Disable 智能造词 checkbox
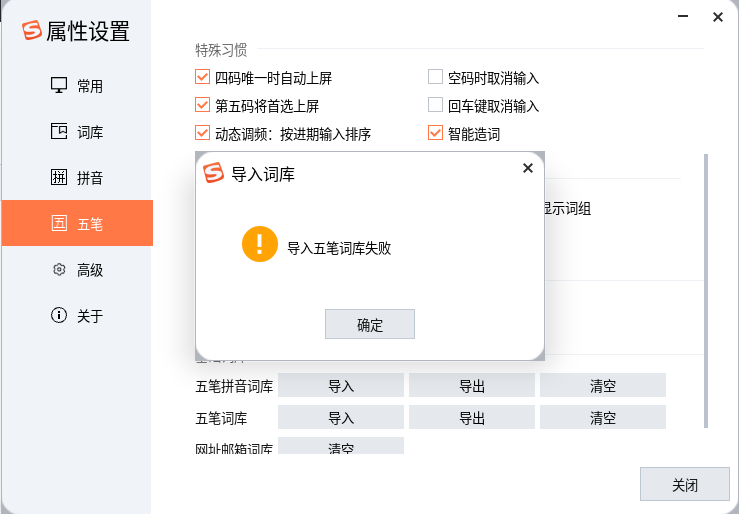Image resolution: width=739 pixels, height=514 pixels. pos(435,133)
